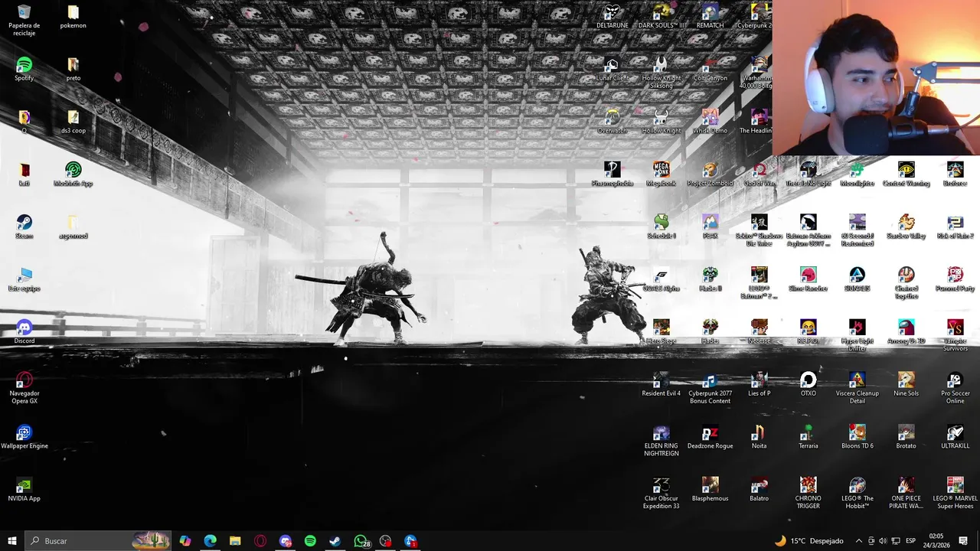Select the OTXO shortcut
Image resolution: width=980 pixels, height=551 pixels.
click(808, 385)
